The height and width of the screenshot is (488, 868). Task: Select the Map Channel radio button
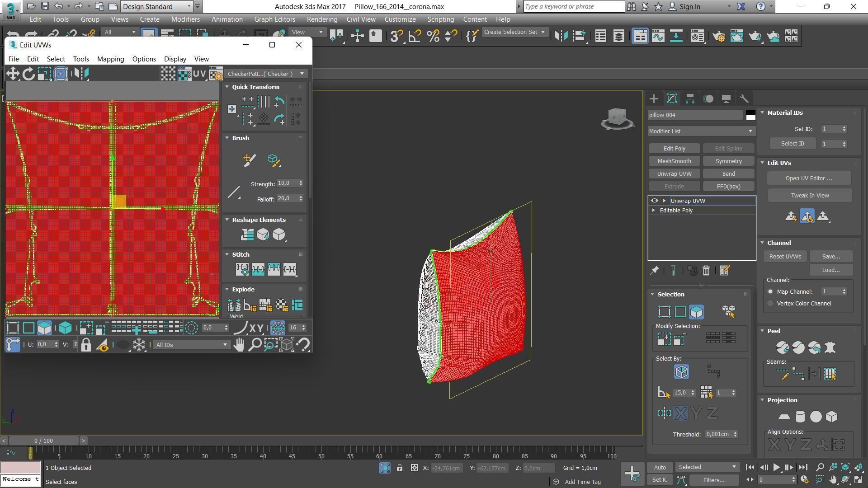770,292
